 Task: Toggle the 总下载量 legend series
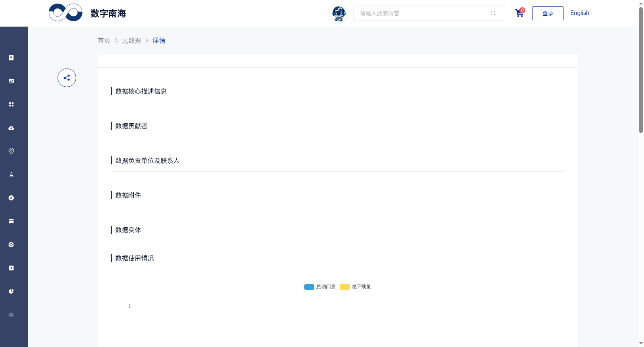click(355, 287)
